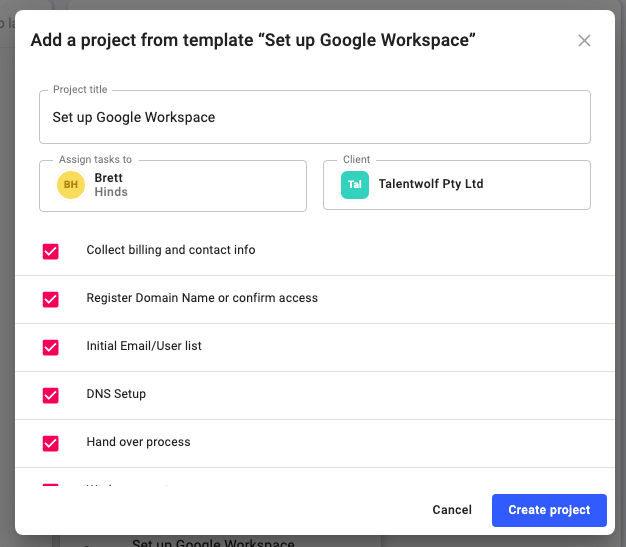
Task: Click the Tal client badge icon
Action: pyautogui.click(x=355, y=184)
